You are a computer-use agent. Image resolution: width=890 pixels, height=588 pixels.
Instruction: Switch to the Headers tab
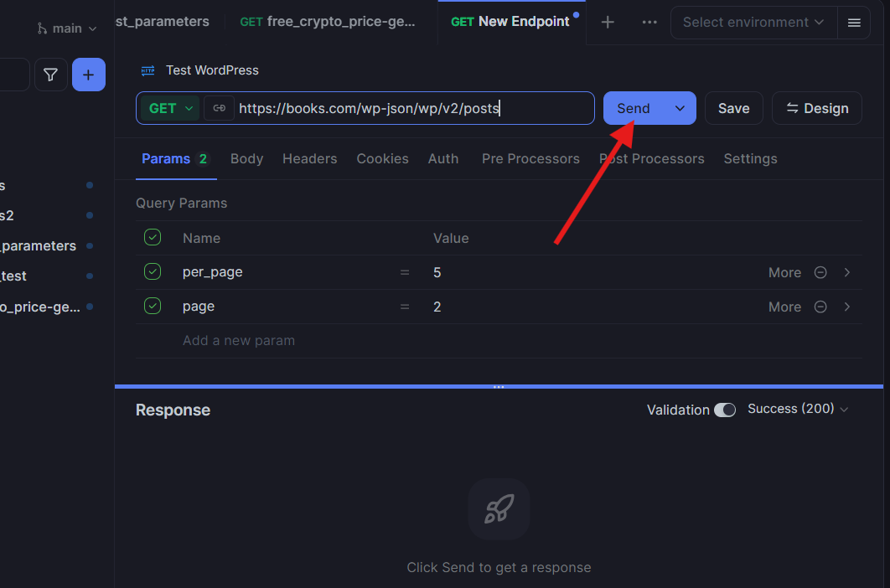[x=309, y=158]
